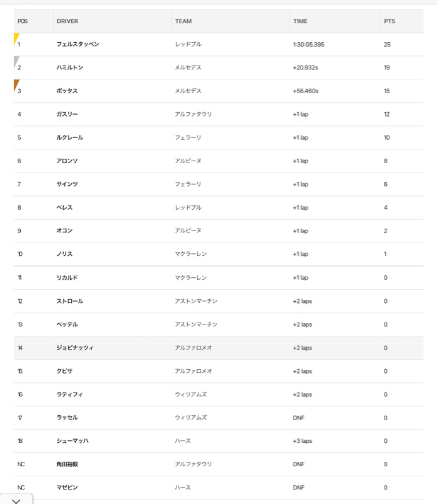The width and height of the screenshot is (438, 504).
Task: Click the gold first-place position flag
Action: coord(16,38)
